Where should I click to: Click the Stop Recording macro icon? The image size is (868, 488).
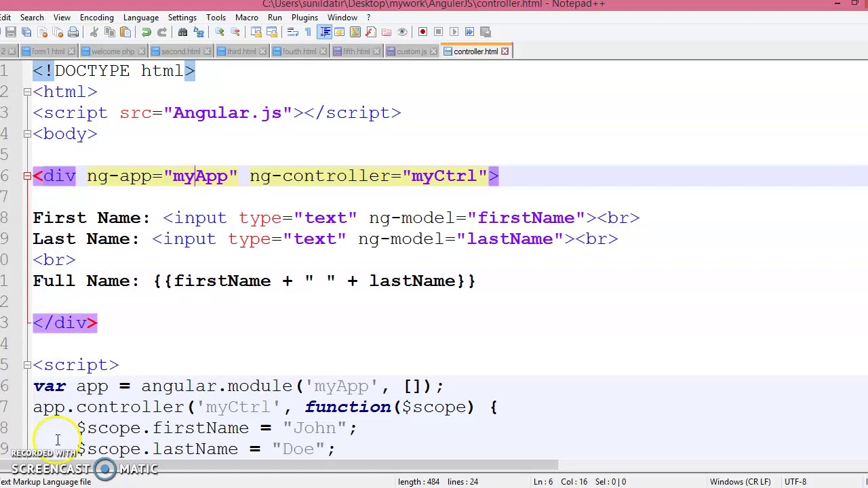click(438, 32)
